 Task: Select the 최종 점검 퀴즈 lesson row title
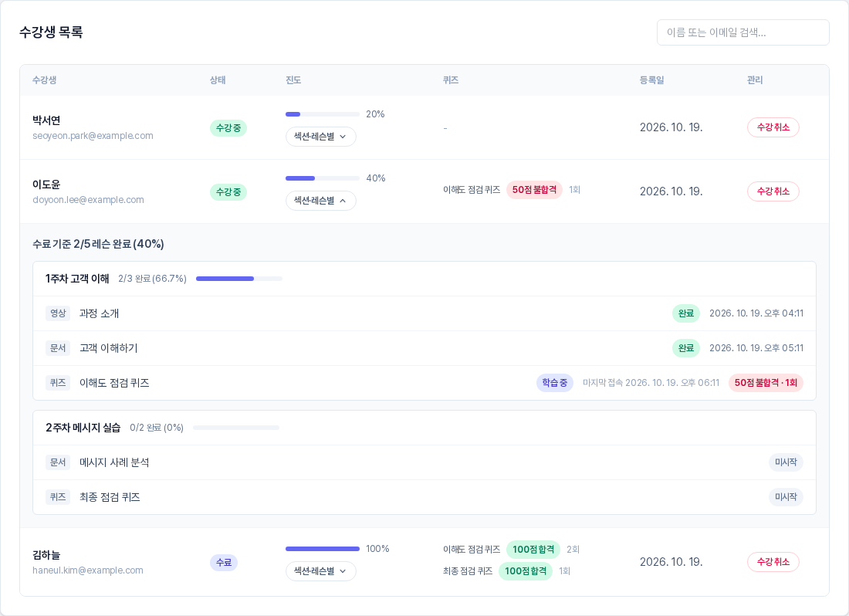(x=110, y=497)
